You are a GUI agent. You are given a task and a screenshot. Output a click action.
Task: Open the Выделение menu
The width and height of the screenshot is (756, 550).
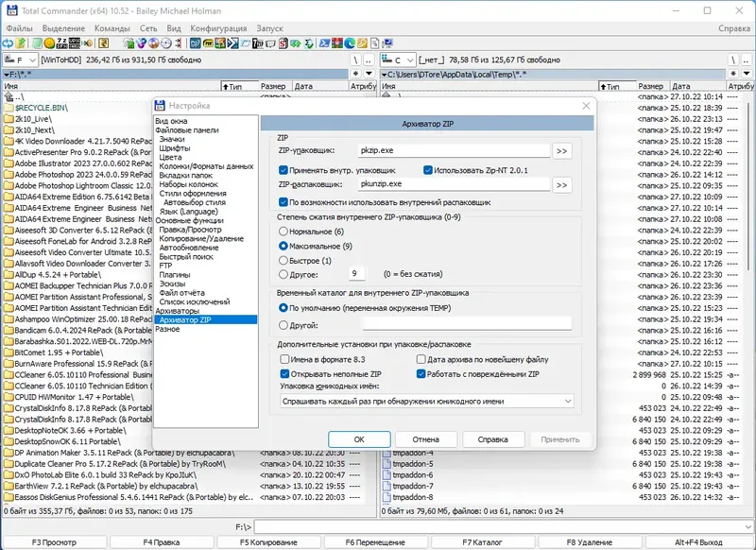63,28
